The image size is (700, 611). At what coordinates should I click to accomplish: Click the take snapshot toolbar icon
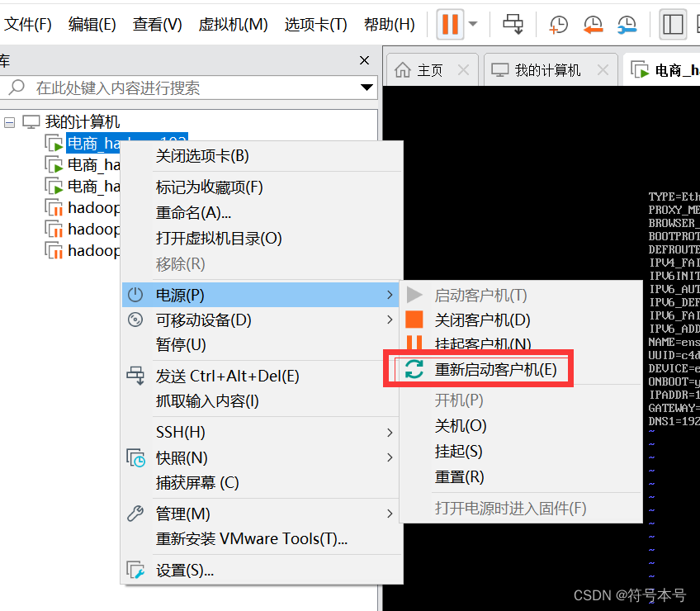click(558, 25)
